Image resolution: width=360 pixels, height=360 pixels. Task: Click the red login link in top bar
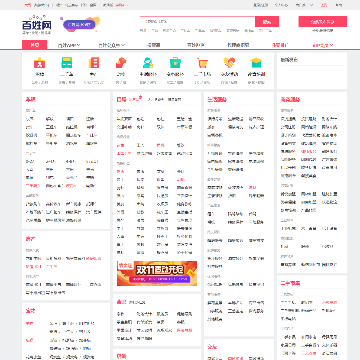click(324, 5)
